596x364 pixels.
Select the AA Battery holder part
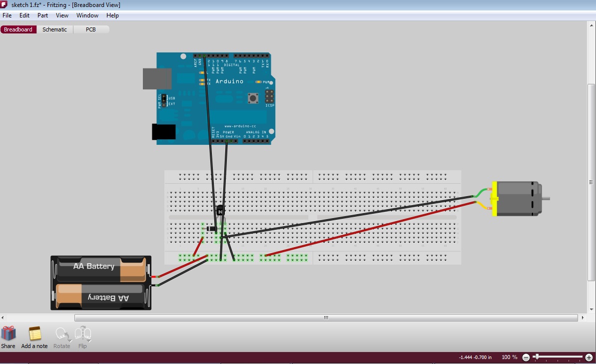(100, 282)
